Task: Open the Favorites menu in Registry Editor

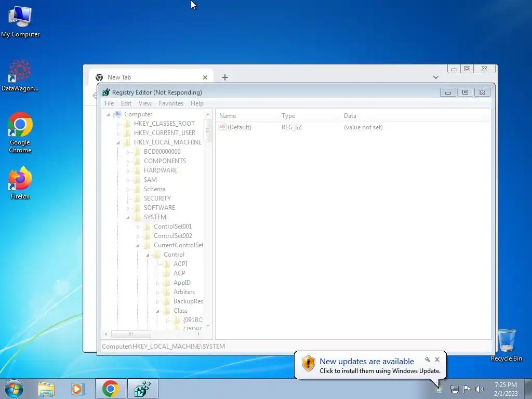Action: click(x=171, y=103)
